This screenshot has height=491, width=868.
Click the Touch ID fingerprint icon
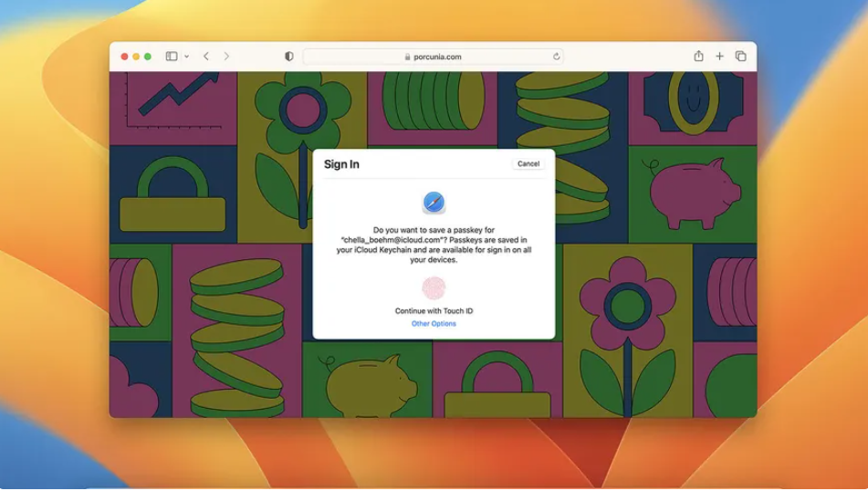(434, 288)
